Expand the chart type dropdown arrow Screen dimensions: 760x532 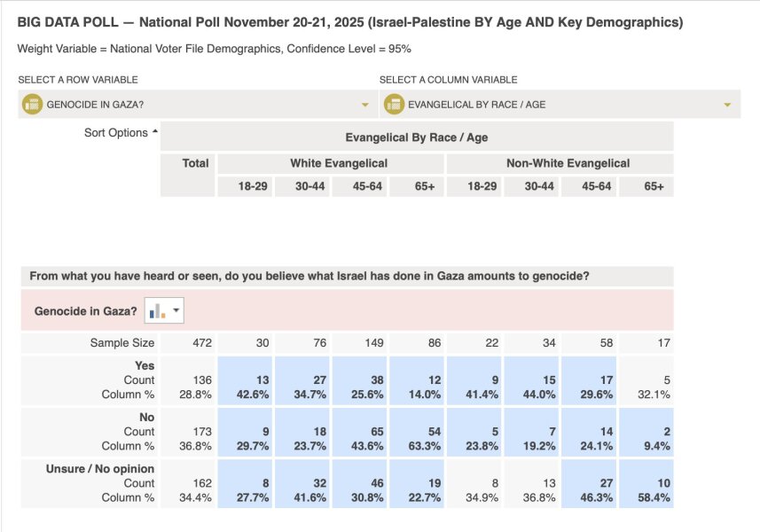pos(176,311)
